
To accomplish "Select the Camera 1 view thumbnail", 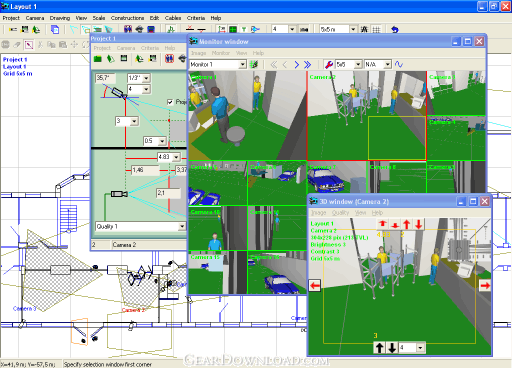I will point(247,115).
